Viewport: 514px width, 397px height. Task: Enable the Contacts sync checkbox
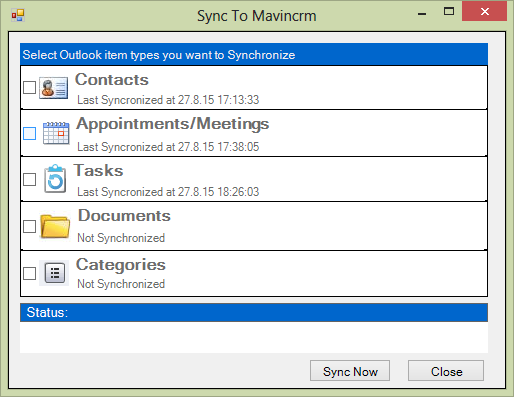click(x=30, y=88)
